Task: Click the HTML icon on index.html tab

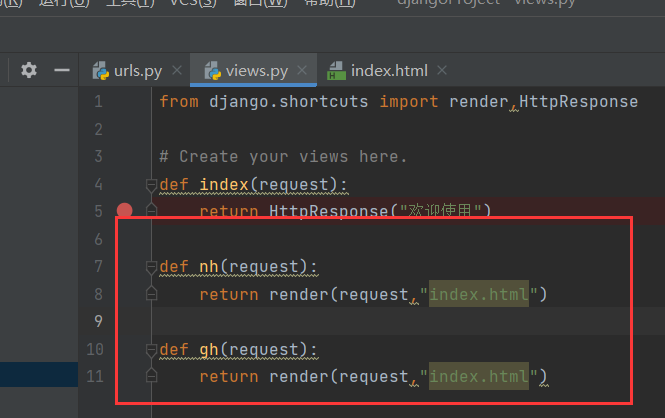Action: 337,71
